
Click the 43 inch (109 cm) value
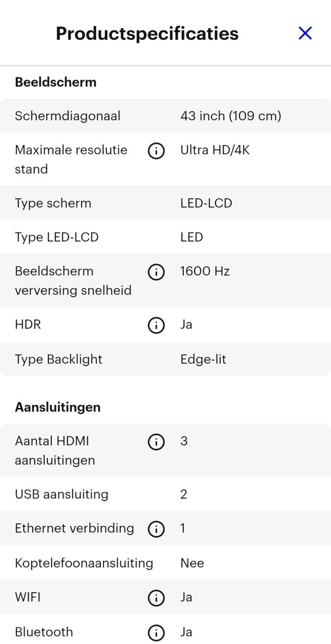pos(231,116)
